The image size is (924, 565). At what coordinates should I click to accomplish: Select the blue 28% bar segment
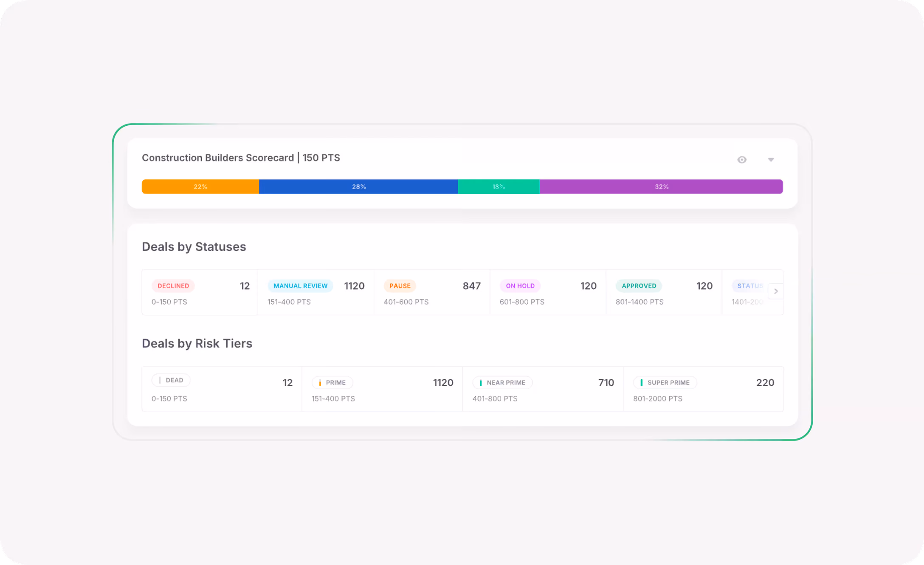pos(358,186)
